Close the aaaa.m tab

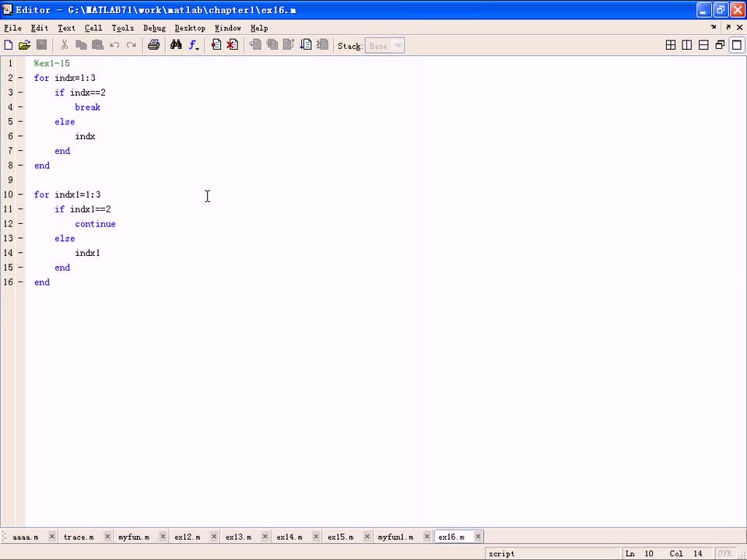click(52, 537)
